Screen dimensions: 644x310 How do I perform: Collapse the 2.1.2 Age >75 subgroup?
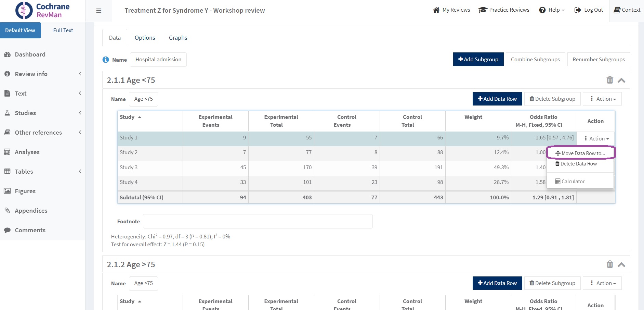tap(621, 265)
